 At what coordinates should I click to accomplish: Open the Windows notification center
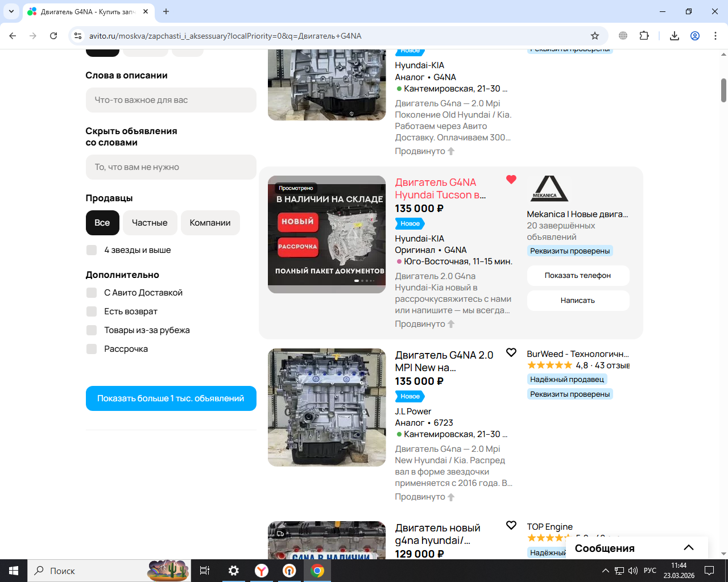(709, 571)
